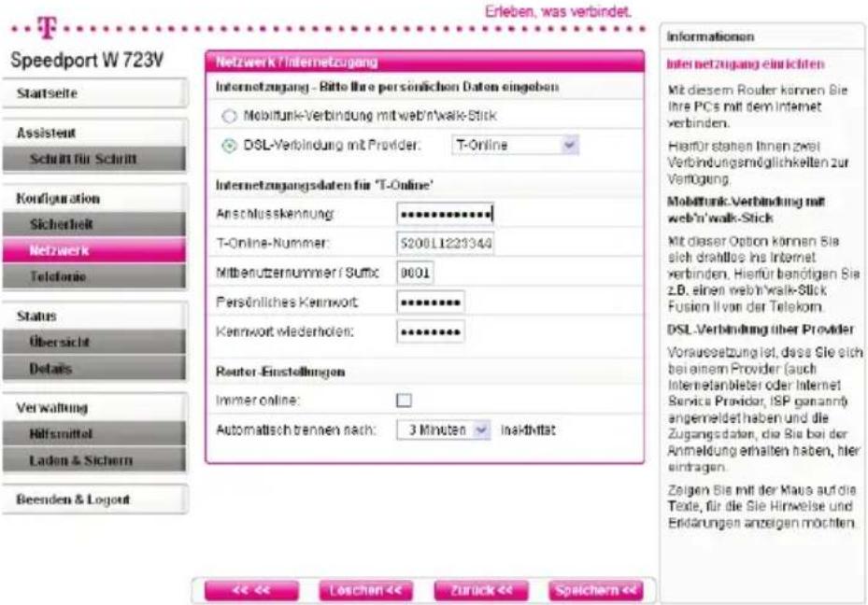Click the Router-Einstellungen section heading

pos(280,372)
